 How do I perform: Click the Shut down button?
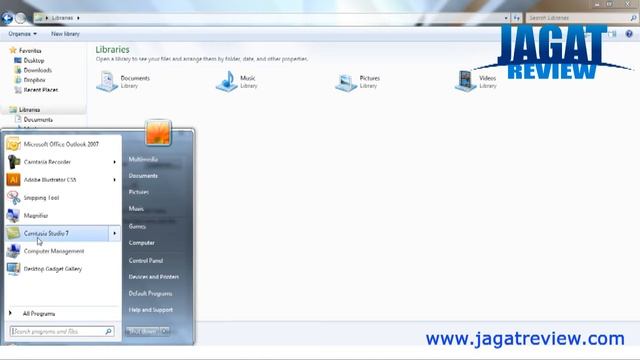pos(142,331)
